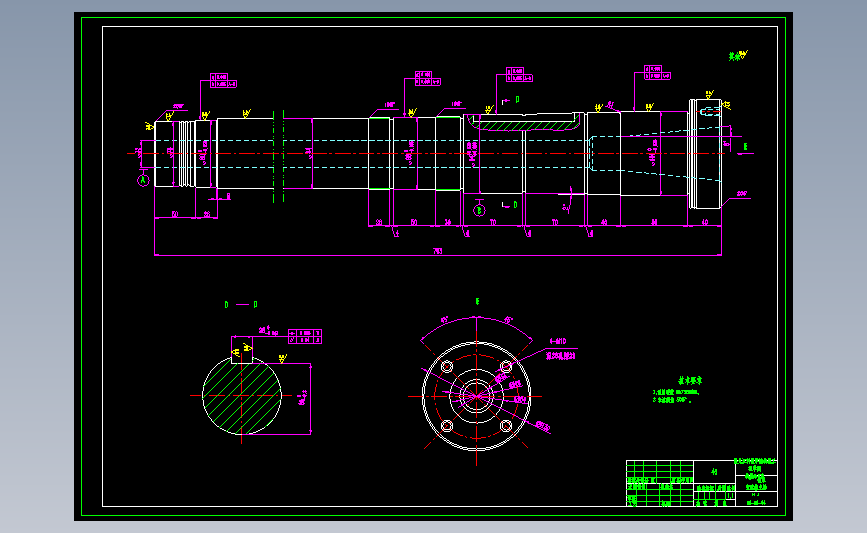
Task: Click datum circle A left of shaft
Action: (x=143, y=180)
